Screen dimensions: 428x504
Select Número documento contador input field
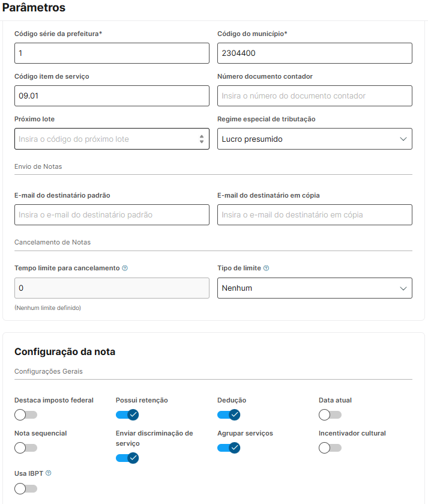coord(315,96)
